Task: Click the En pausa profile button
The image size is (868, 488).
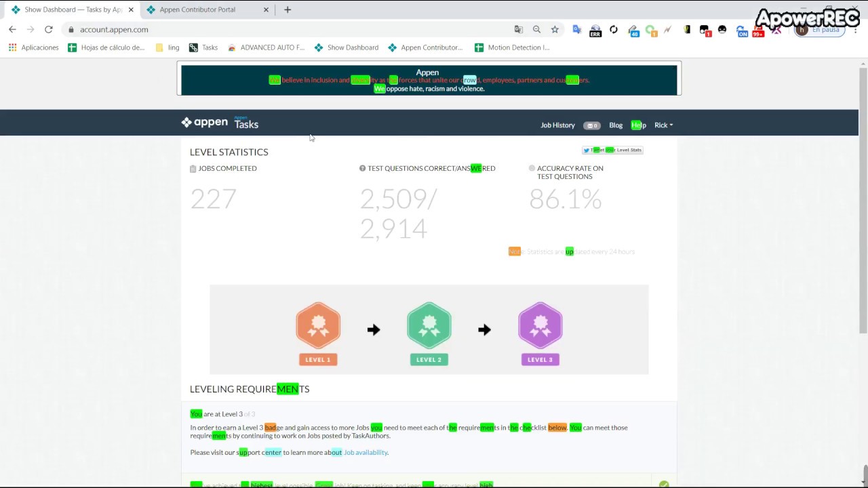Action: pos(820,30)
